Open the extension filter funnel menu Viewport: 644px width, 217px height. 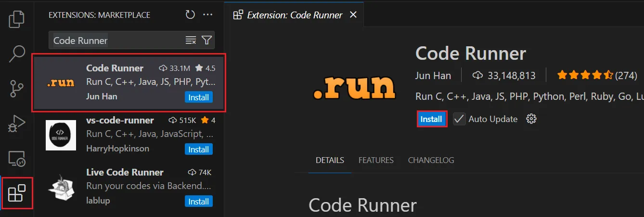pyautogui.click(x=206, y=40)
